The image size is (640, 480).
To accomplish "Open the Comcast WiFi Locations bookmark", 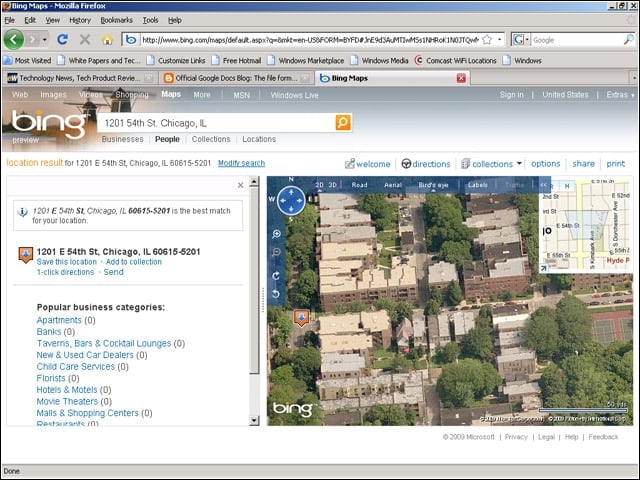I will click(456, 60).
